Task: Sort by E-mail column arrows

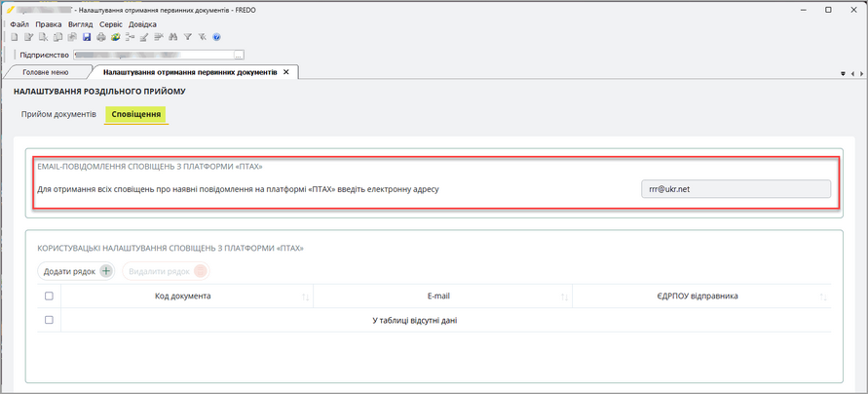Action: click(565, 297)
